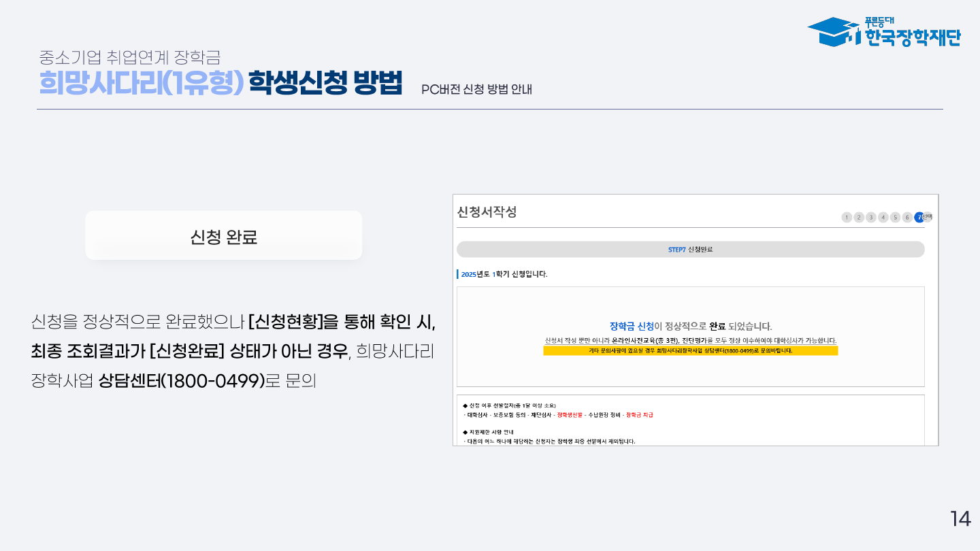The width and height of the screenshot is (980, 551).
Task: Select the STEP7 신청완료 progress bar
Action: (x=690, y=250)
